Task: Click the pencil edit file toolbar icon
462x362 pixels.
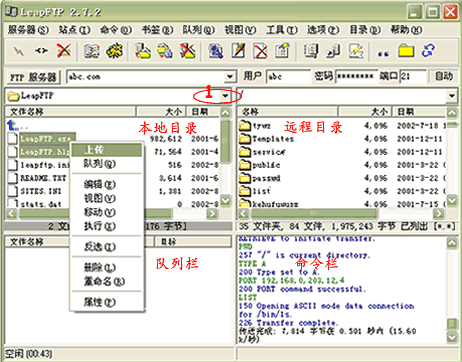Action: click(x=238, y=51)
